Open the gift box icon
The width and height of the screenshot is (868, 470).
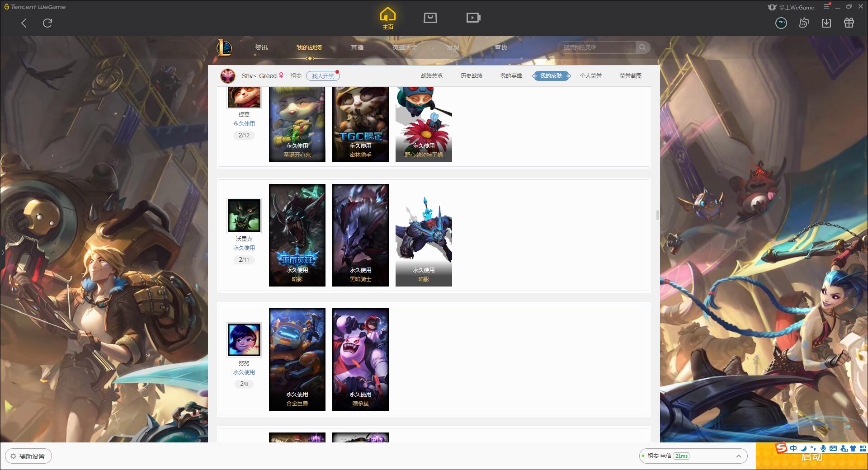pyautogui.click(x=849, y=23)
